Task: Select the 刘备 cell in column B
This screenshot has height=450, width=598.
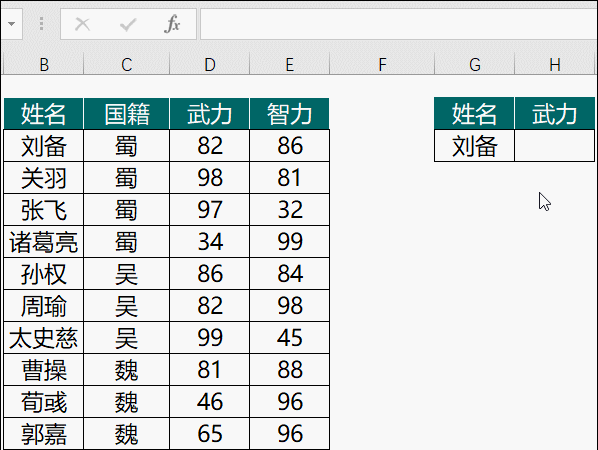Action: (x=43, y=146)
